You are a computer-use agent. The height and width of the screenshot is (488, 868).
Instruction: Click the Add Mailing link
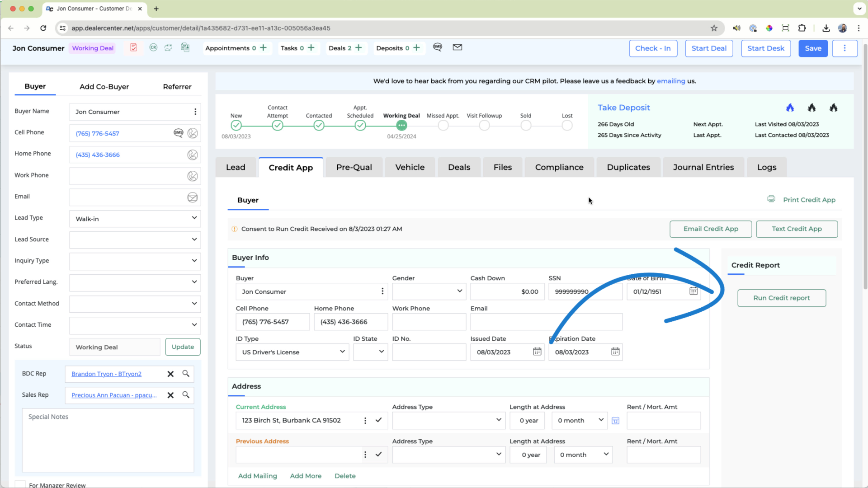click(257, 476)
